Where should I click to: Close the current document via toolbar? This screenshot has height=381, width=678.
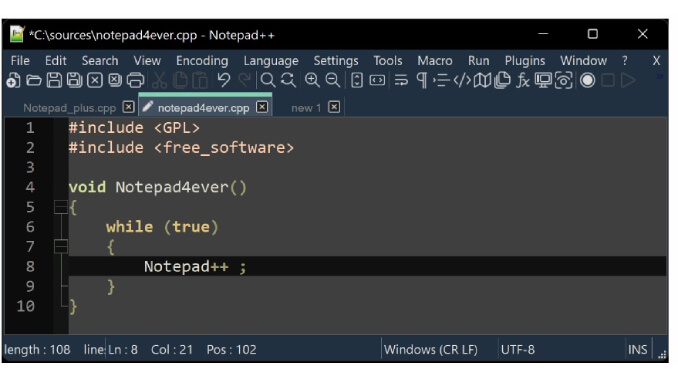coord(95,80)
